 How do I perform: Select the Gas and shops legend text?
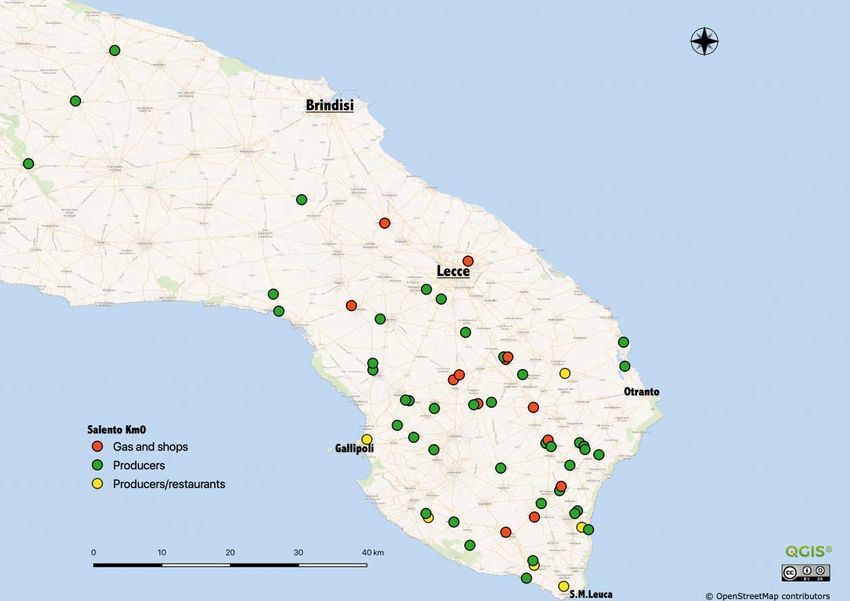point(150,447)
